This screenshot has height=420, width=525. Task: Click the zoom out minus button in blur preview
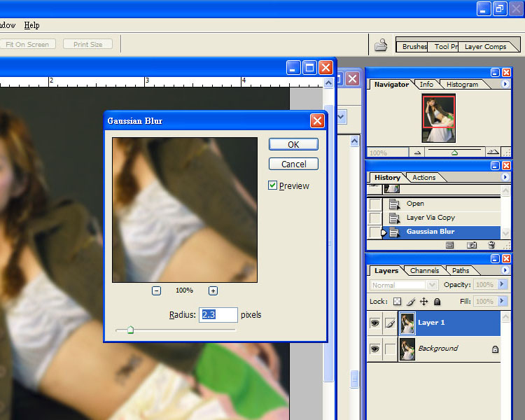[156, 290]
